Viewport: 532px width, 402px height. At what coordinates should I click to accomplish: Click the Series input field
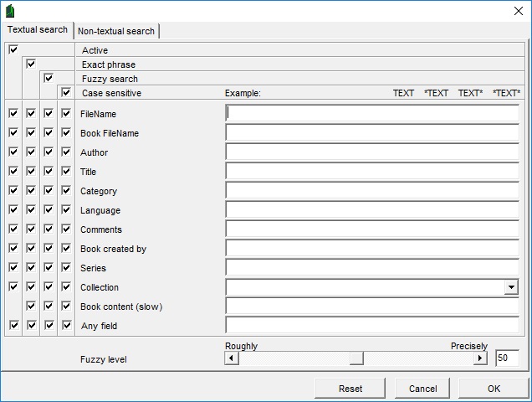[372, 267]
